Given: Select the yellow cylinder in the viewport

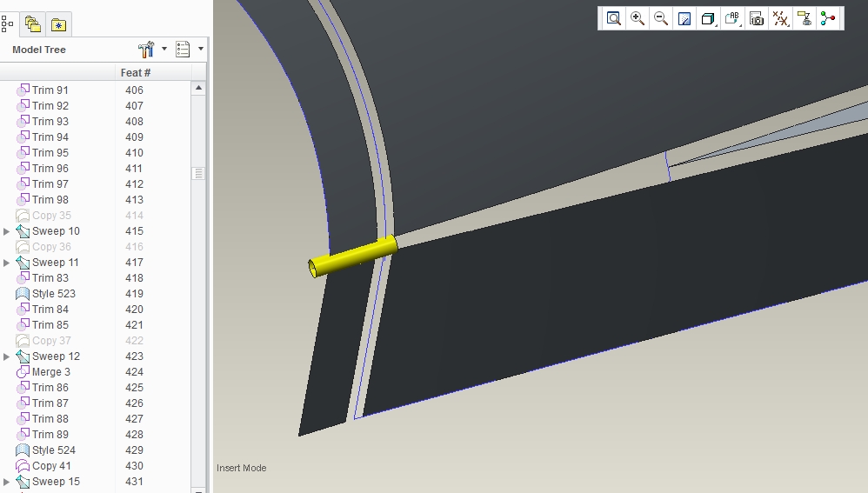Looking at the screenshot, I should point(352,256).
